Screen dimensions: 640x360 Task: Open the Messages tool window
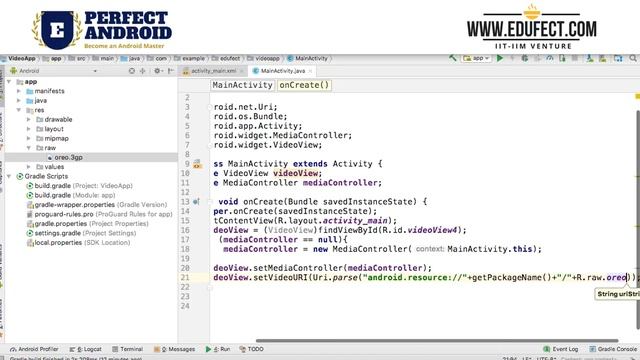174,349
